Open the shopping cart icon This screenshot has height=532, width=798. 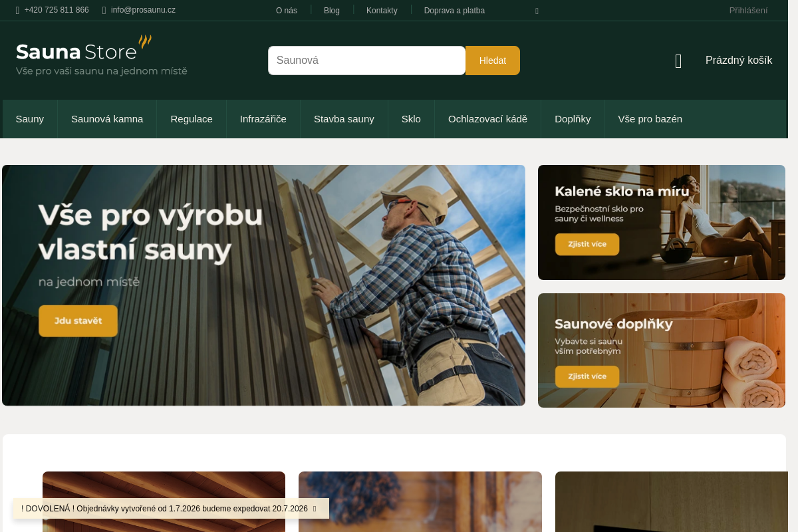pos(678,61)
